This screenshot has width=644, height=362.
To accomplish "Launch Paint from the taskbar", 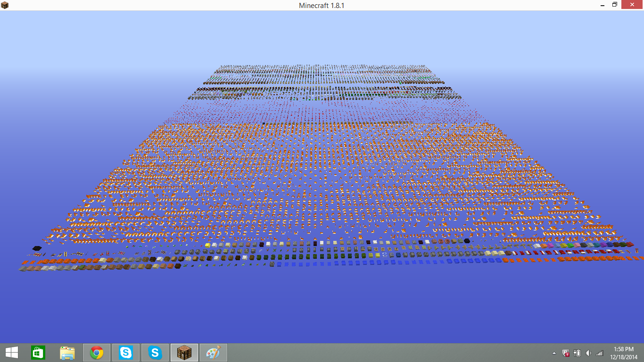I will pyautogui.click(x=213, y=352).
